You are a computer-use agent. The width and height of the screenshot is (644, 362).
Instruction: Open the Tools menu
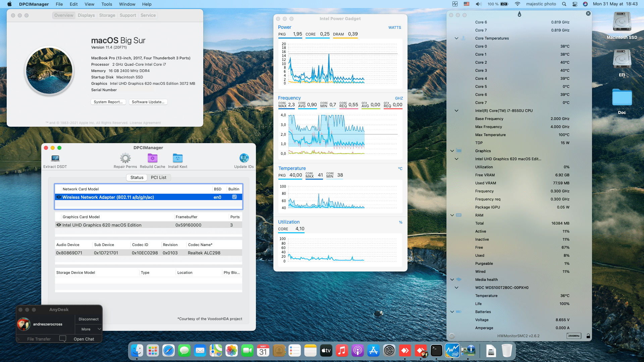(x=107, y=4)
